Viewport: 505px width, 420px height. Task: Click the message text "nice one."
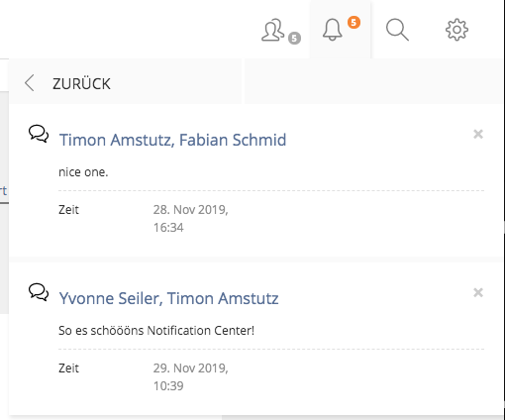click(x=83, y=172)
